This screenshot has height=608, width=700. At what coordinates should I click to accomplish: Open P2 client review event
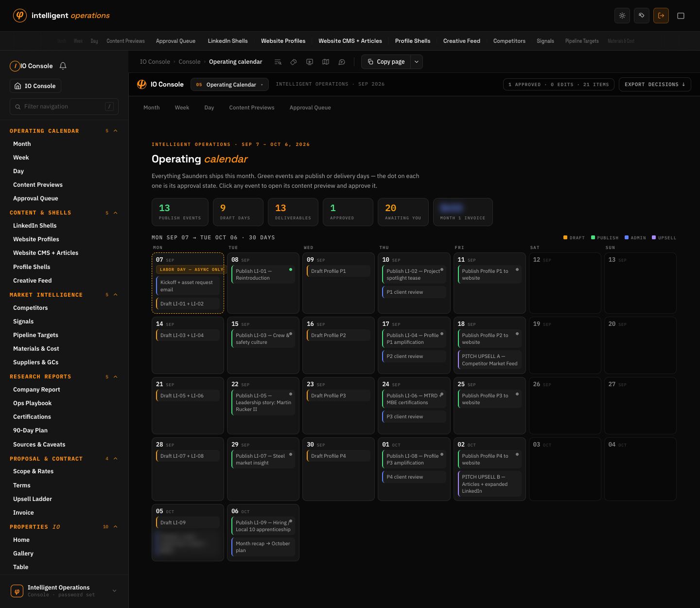[x=414, y=357]
